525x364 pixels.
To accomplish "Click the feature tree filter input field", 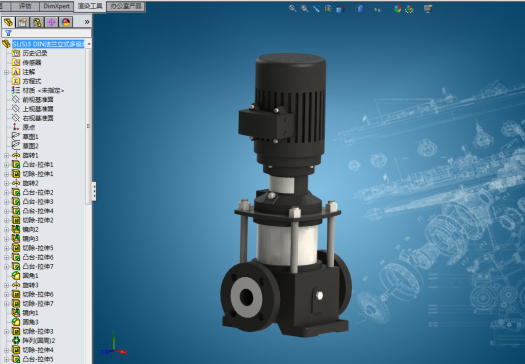I will click(46, 33).
